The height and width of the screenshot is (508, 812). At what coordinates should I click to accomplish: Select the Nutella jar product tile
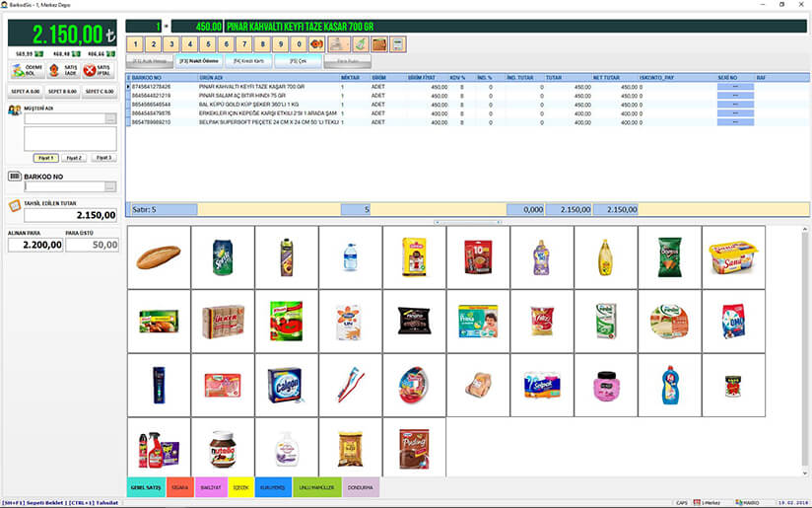[x=223, y=449]
